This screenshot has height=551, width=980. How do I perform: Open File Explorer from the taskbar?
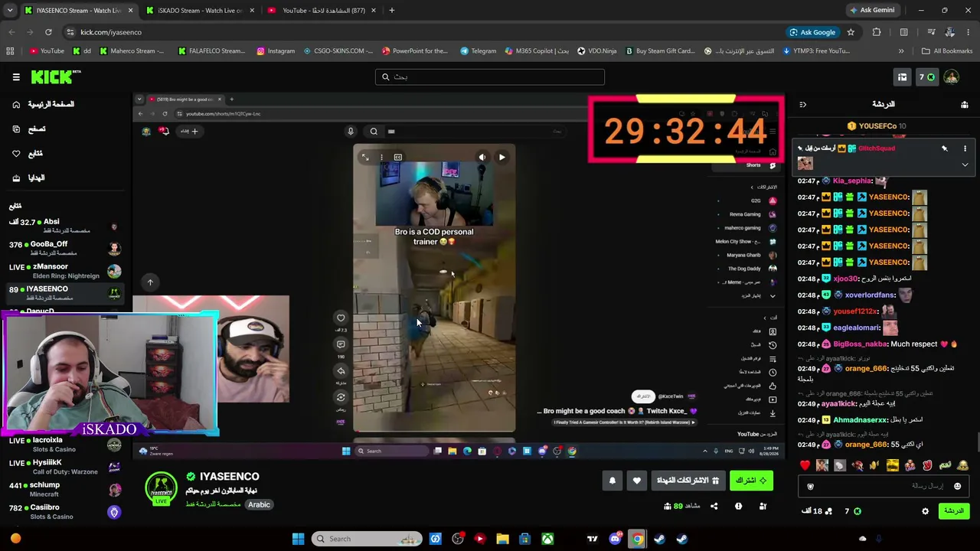[502, 539]
